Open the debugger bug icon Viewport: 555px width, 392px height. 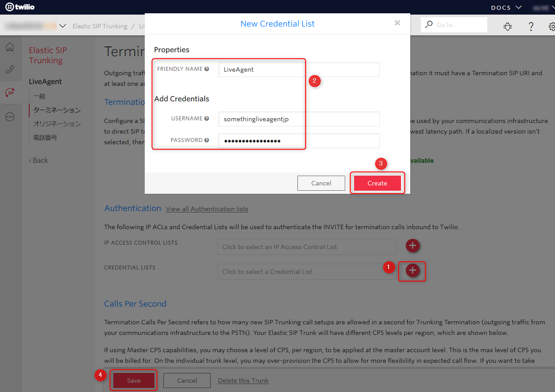pyautogui.click(x=508, y=27)
